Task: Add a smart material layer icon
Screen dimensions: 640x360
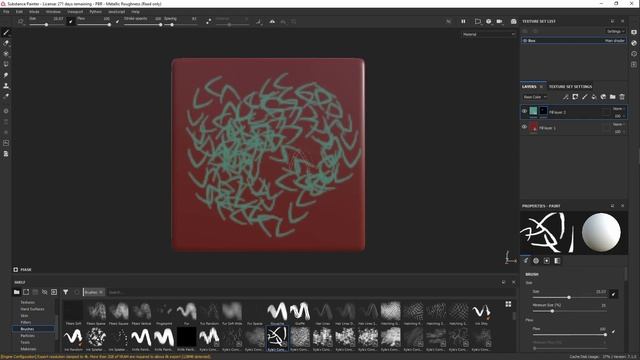Action: [603, 97]
